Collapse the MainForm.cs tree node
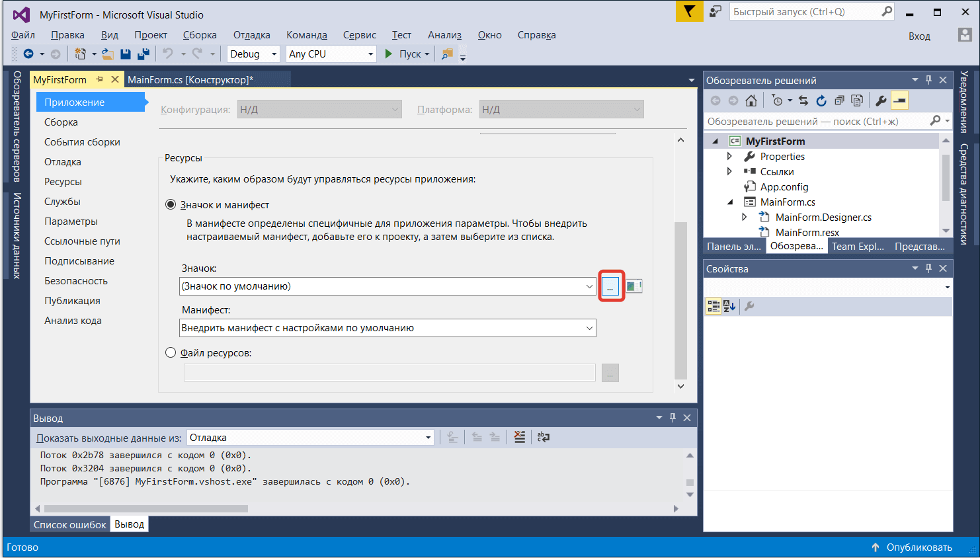 730,202
